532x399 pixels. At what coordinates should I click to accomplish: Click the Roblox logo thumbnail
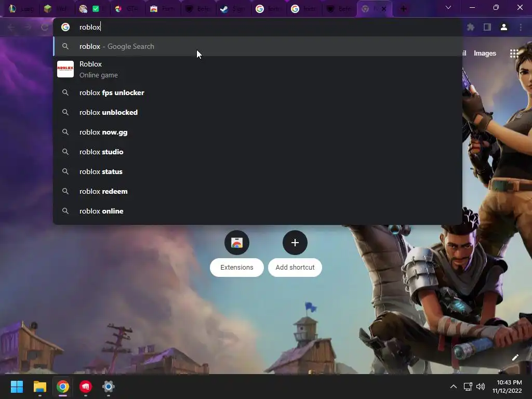[65, 69]
